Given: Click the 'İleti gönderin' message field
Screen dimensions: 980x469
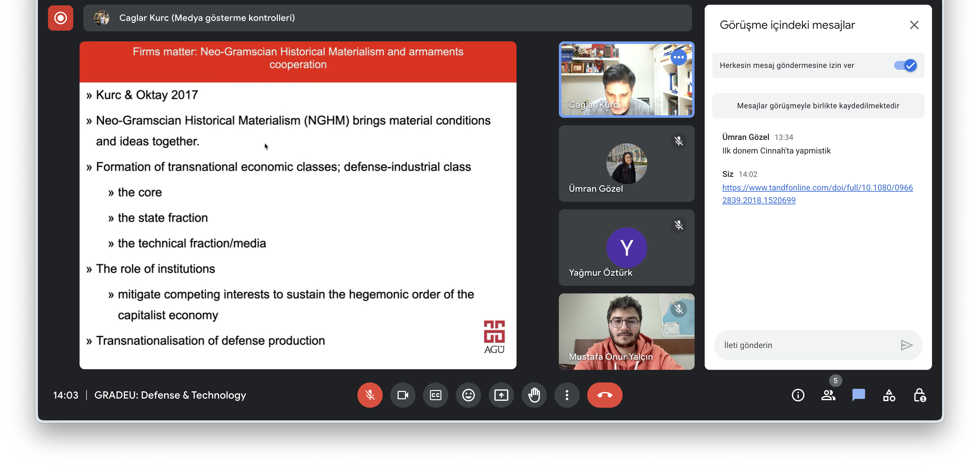Looking at the screenshot, I should (x=807, y=345).
